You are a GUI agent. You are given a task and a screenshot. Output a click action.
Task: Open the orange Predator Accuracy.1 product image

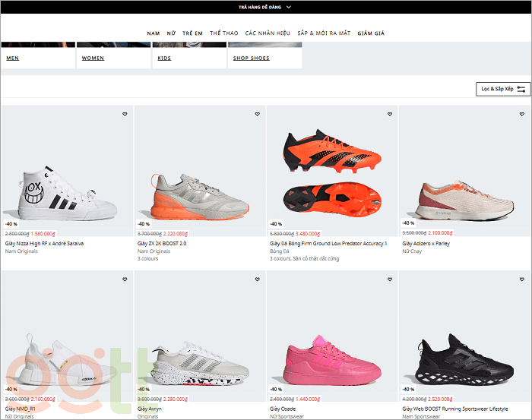[331, 169]
